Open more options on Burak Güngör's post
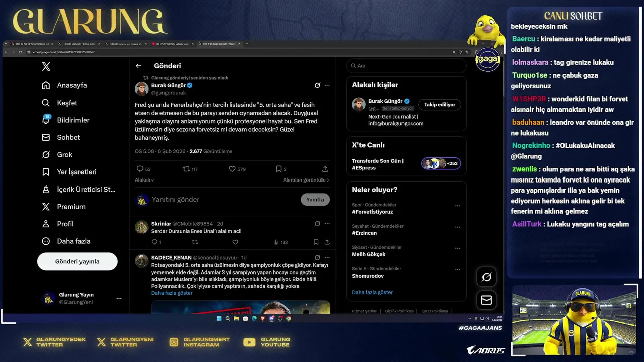 click(x=327, y=85)
